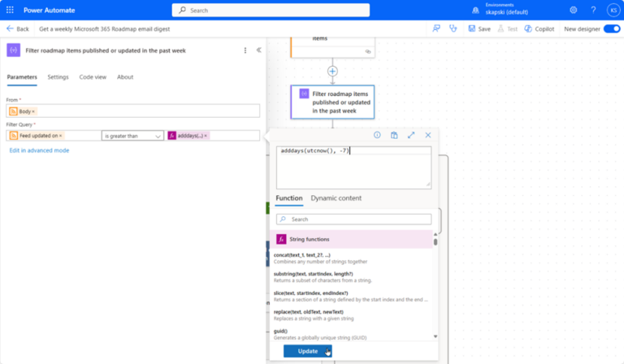This screenshot has width=624, height=364.
Task: Switch to the Parameters tab
Action: (22, 77)
